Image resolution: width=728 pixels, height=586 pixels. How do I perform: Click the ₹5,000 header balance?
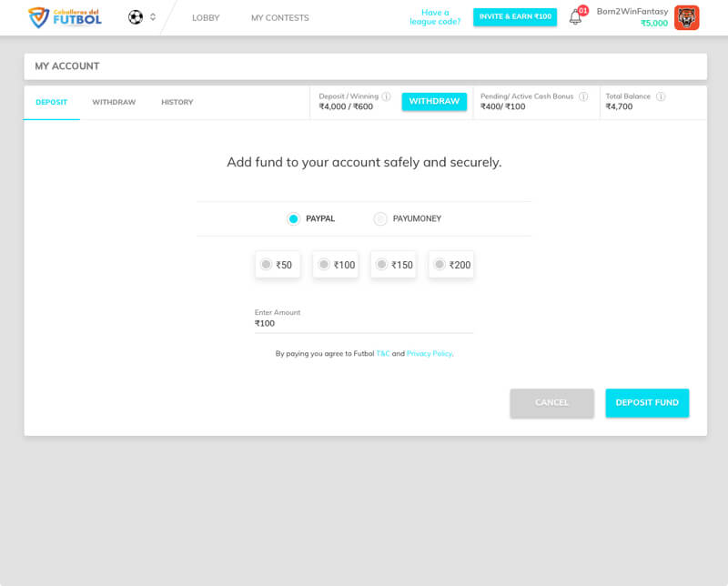(654, 23)
